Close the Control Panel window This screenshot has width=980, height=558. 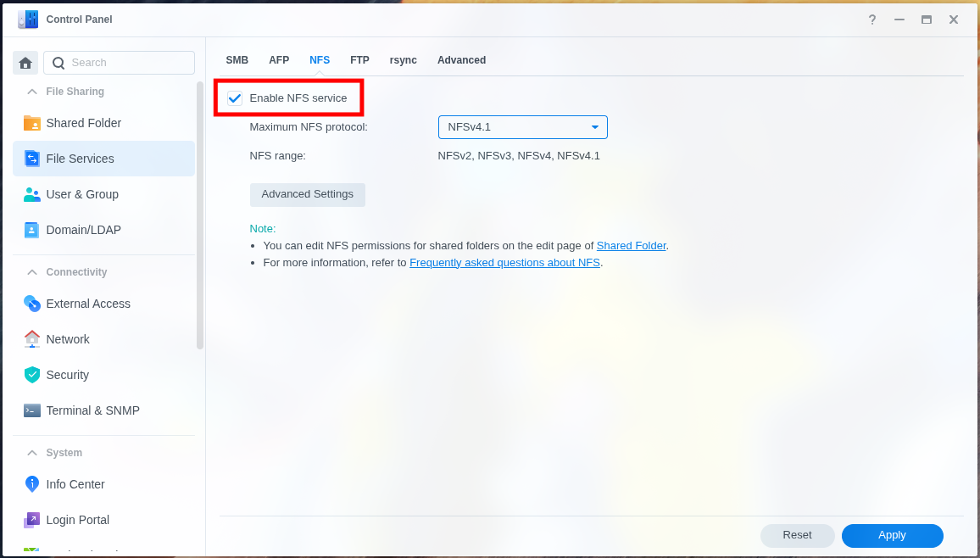coord(954,20)
